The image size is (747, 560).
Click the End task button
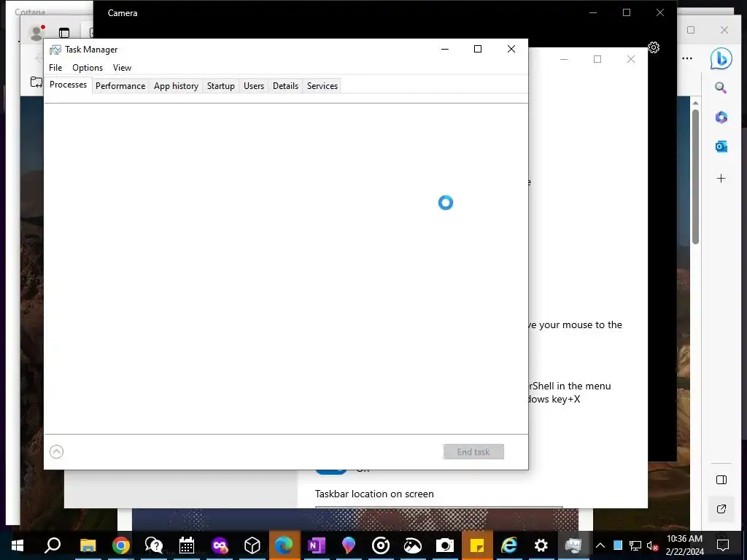(x=473, y=452)
